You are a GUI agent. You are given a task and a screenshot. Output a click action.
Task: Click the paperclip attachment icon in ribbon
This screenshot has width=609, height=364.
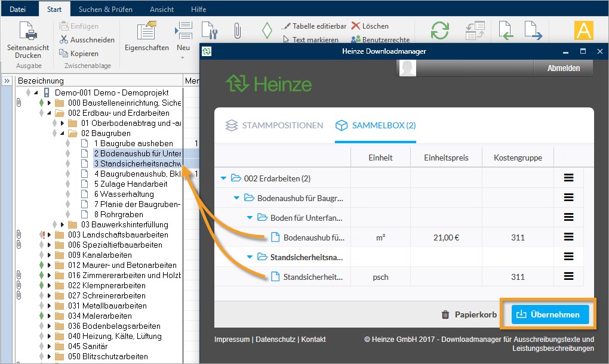pyautogui.click(x=237, y=30)
